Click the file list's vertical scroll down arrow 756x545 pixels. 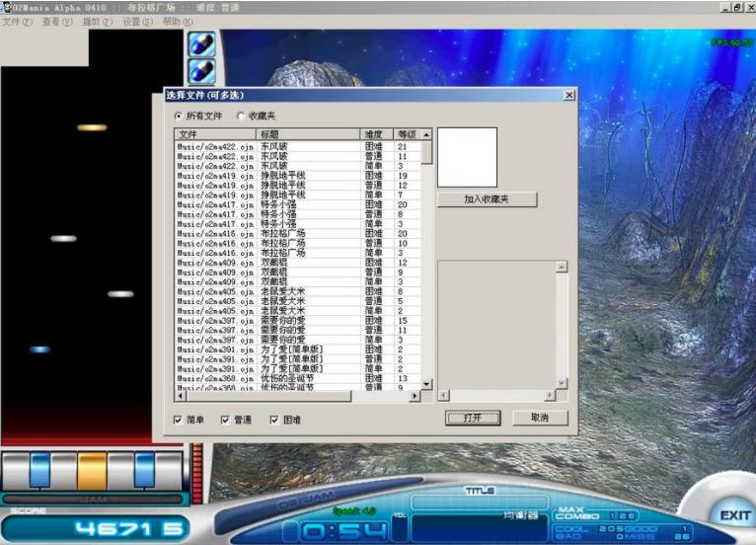(426, 384)
